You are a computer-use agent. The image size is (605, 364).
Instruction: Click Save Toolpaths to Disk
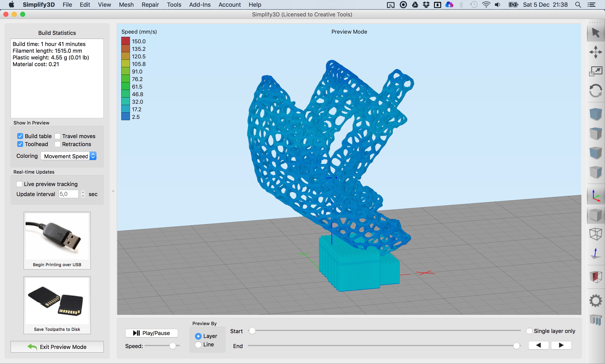(x=57, y=305)
